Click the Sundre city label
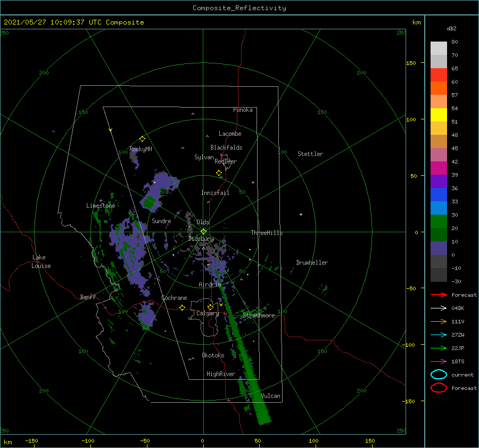 [161, 221]
